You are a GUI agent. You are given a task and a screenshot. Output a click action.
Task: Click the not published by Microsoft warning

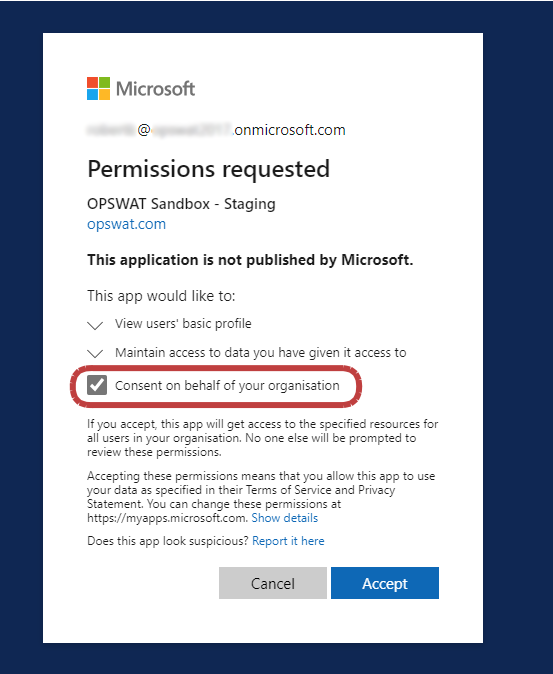[250, 260]
